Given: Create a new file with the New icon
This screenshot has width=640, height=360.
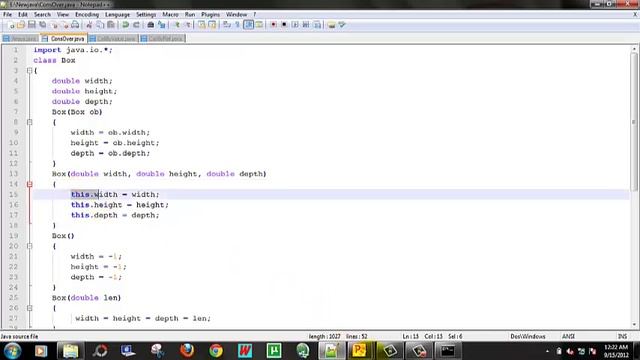Looking at the screenshot, I should pyautogui.click(x=11, y=25).
